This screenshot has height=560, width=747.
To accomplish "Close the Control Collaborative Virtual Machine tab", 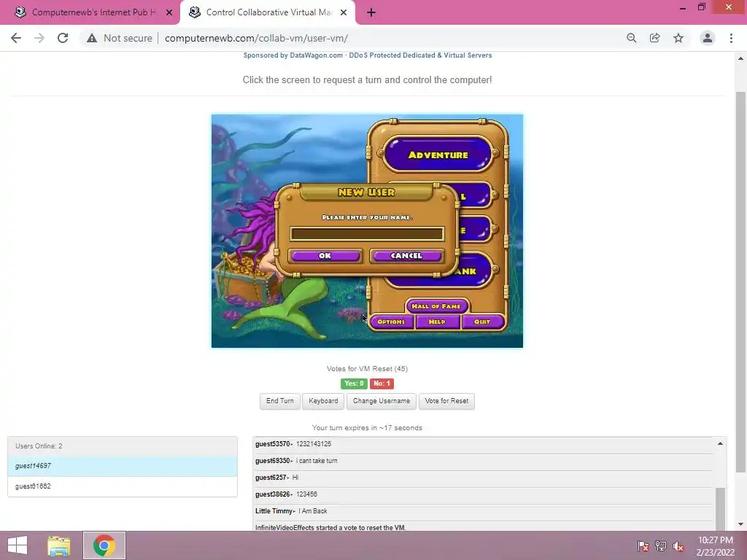I will pos(344,13).
